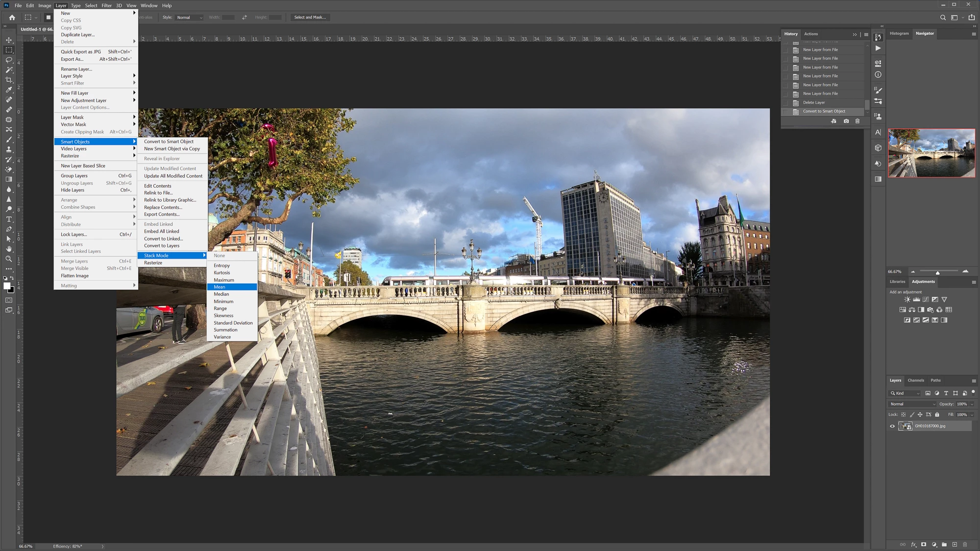The width and height of the screenshot is (980, 551).
Task: Select the Clone Stamp tool
Action: 9,149
